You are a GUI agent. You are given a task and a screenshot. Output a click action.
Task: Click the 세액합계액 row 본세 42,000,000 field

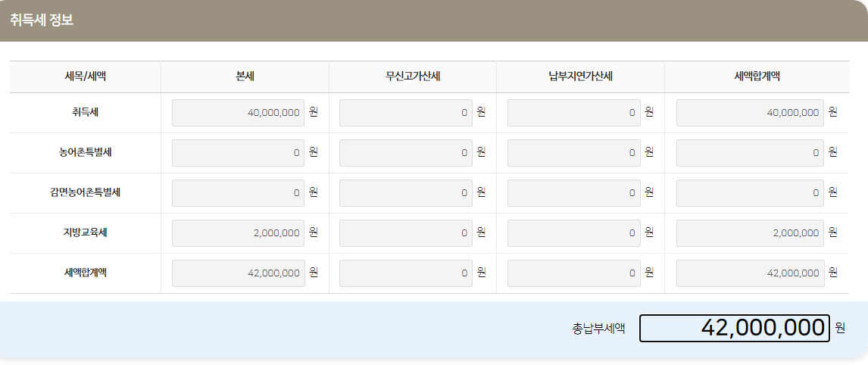[238, 273]
